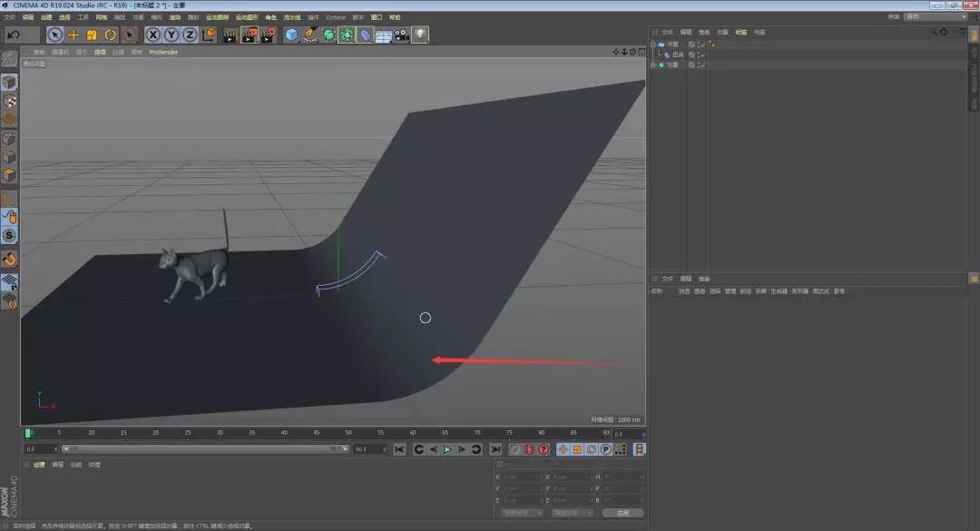Expand the 平面 object in object manager
This screenshot has height=531, width=980.
tap(654, 44)
